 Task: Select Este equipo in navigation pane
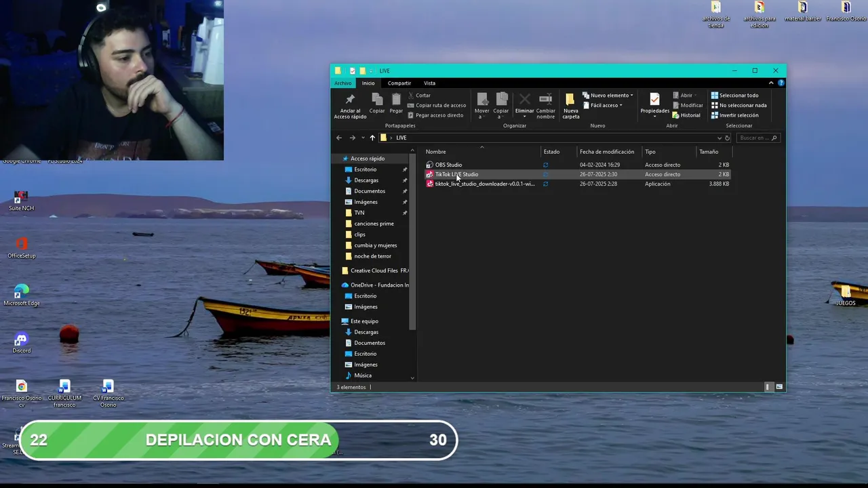364,321
